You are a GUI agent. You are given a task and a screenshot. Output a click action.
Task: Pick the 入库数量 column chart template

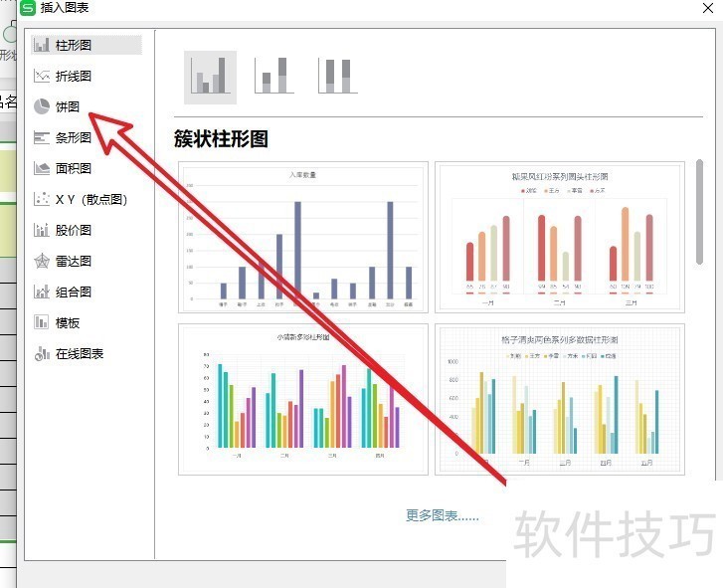pos(303,238)
